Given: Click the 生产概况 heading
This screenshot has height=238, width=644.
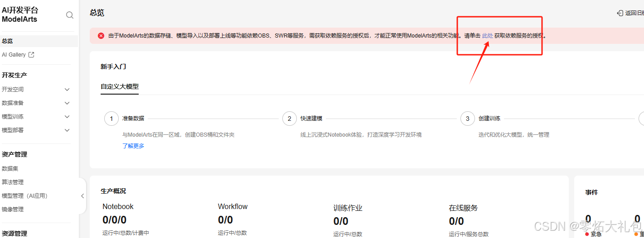Looking at the screenshot, I should tap(113, 191).
